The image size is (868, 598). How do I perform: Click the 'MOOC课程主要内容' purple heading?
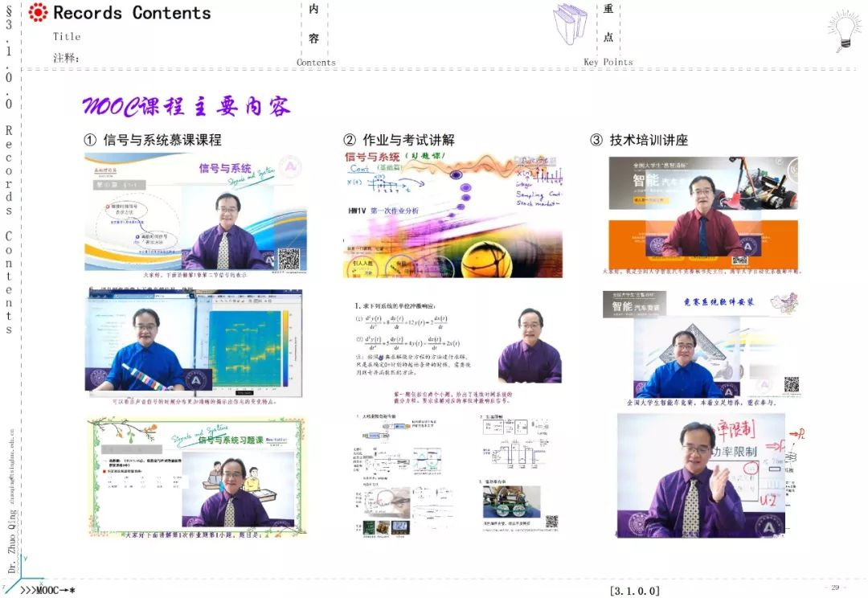[186, 106]
